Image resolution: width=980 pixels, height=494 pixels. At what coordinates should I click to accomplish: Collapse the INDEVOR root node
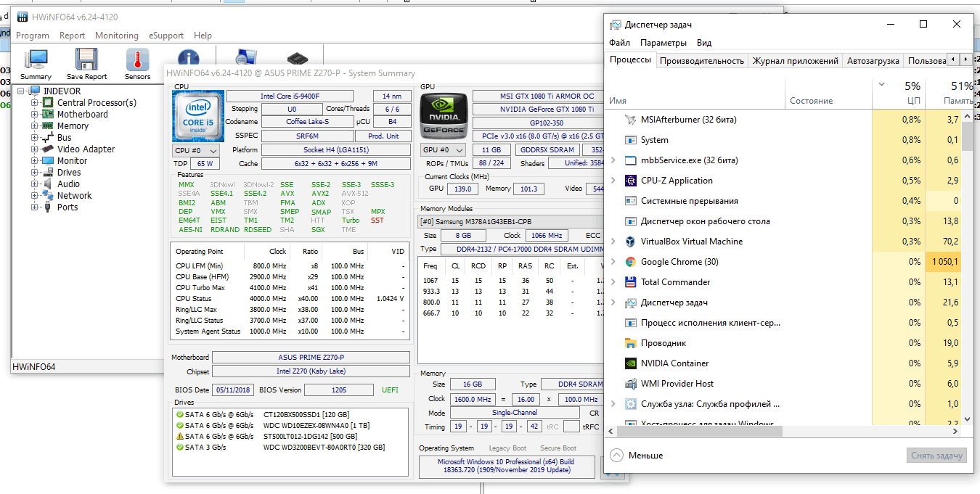pyautogui.click(x=21, y=91)
